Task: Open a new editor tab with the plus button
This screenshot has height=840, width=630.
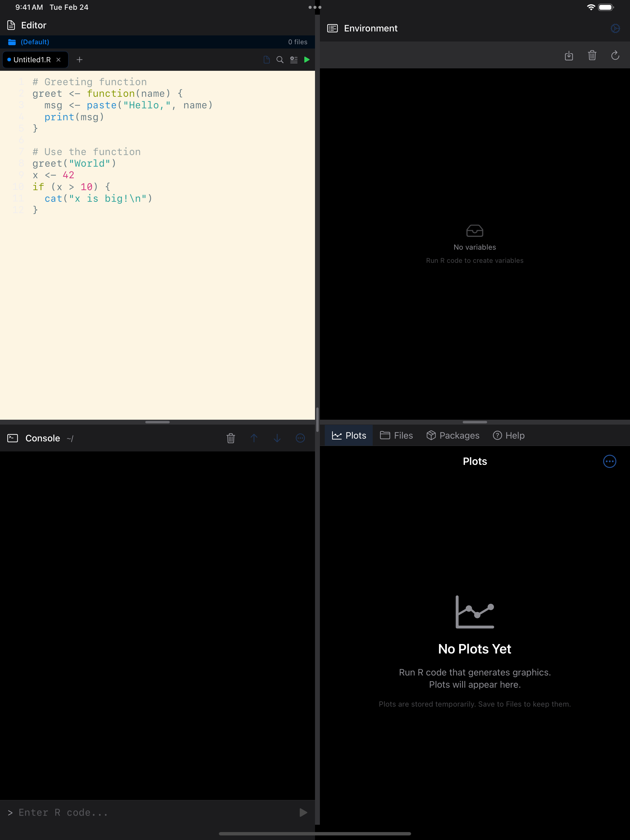Action: [x=79, y=60]
